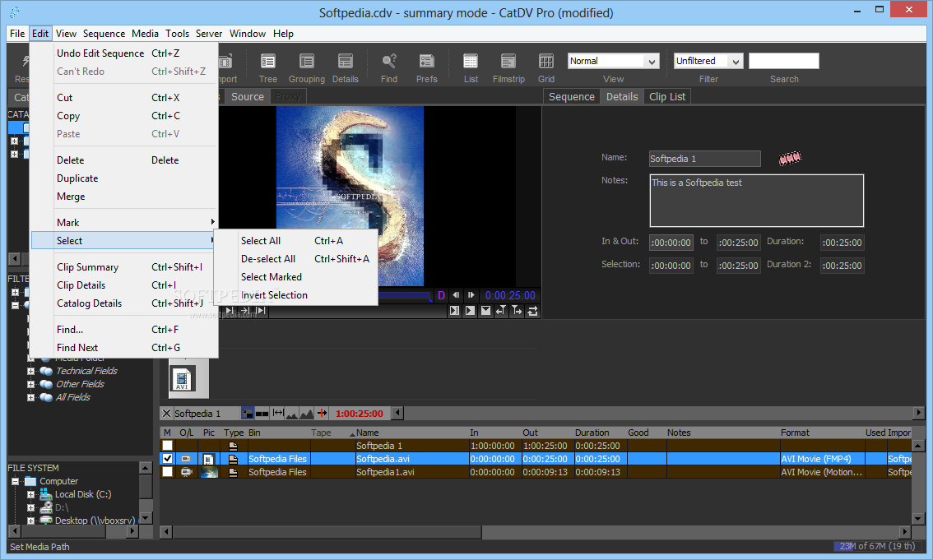Open the Mark submenu
This screenshot has height=560, width=933.
point(123,222)
